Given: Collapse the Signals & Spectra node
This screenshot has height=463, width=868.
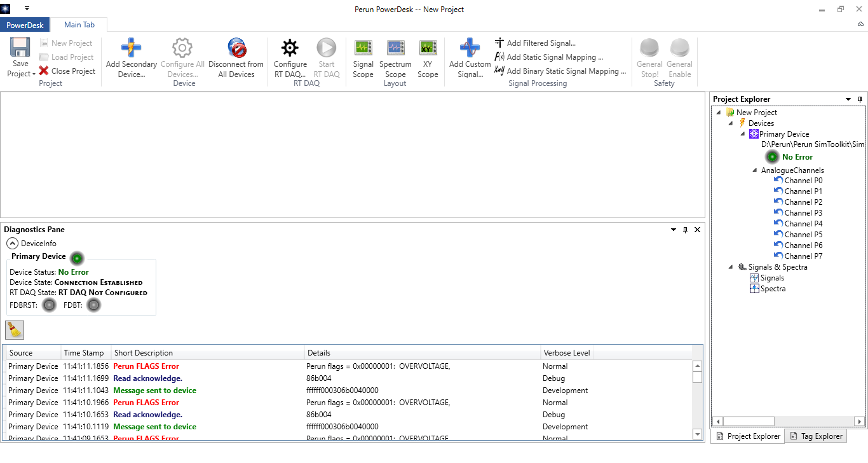Looking at the screenshot, I should click(731, 267).
